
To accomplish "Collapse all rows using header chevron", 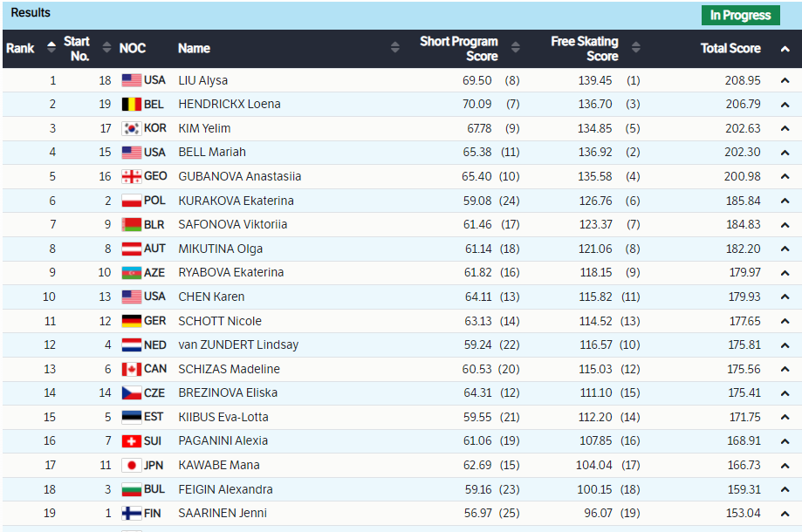I will [785, 49].
